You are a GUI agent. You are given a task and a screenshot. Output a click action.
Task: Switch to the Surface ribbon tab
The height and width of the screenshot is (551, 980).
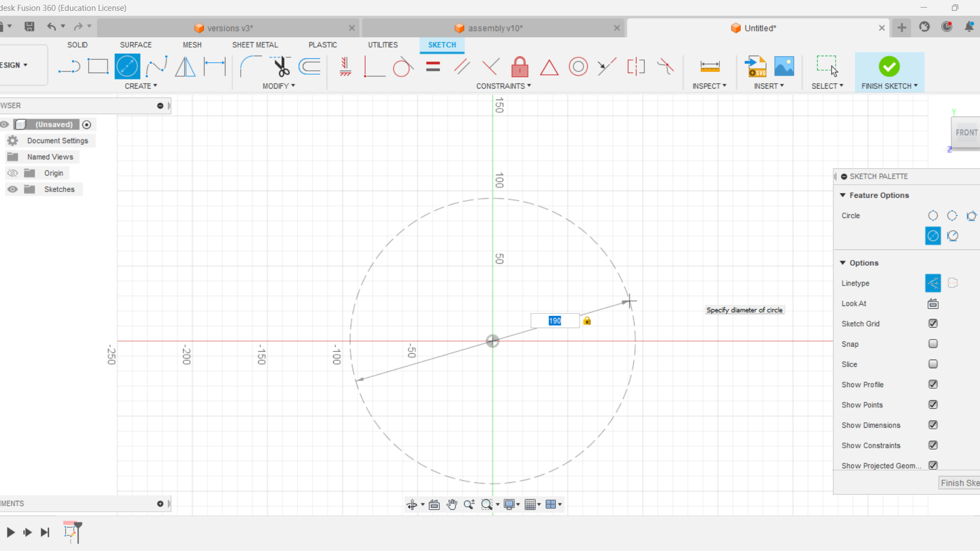[135, 45]
